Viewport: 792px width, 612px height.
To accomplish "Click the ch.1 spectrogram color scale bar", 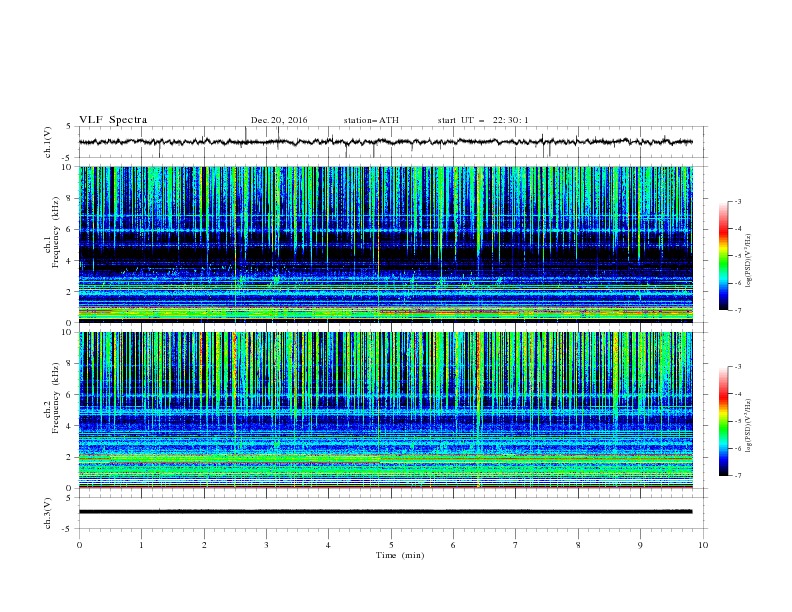I will [723, 256].
